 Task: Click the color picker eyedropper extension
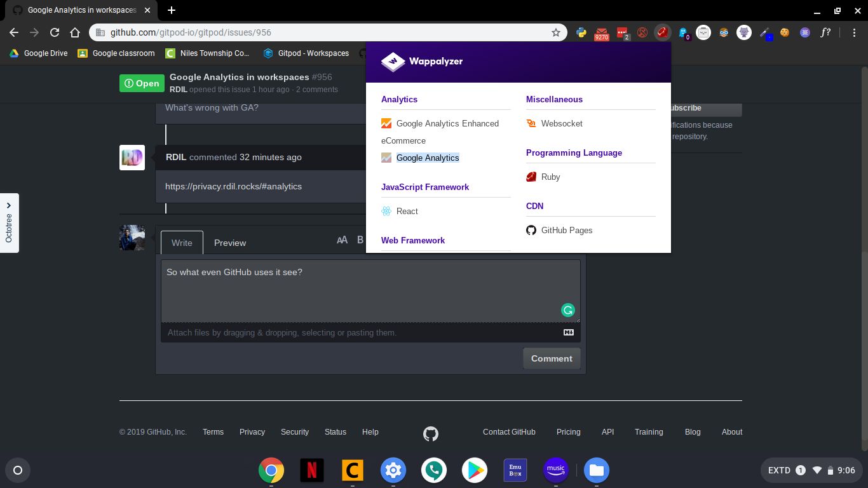[765, 33]
